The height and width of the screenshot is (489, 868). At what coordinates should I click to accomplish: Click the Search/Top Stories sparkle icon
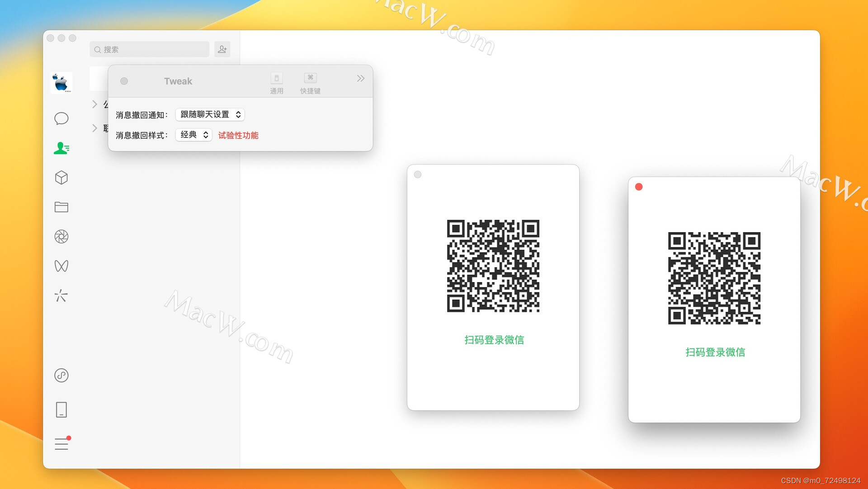coord(61,296)
